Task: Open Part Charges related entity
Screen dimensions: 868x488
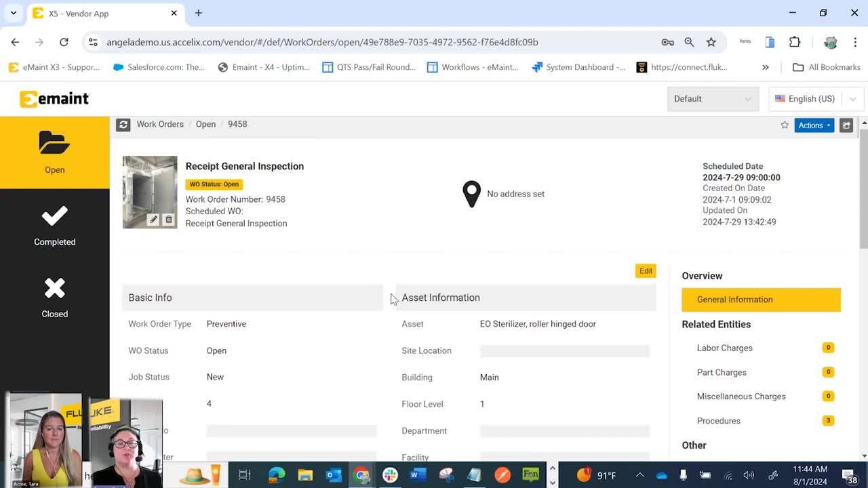Action: [x=722, y=372]
